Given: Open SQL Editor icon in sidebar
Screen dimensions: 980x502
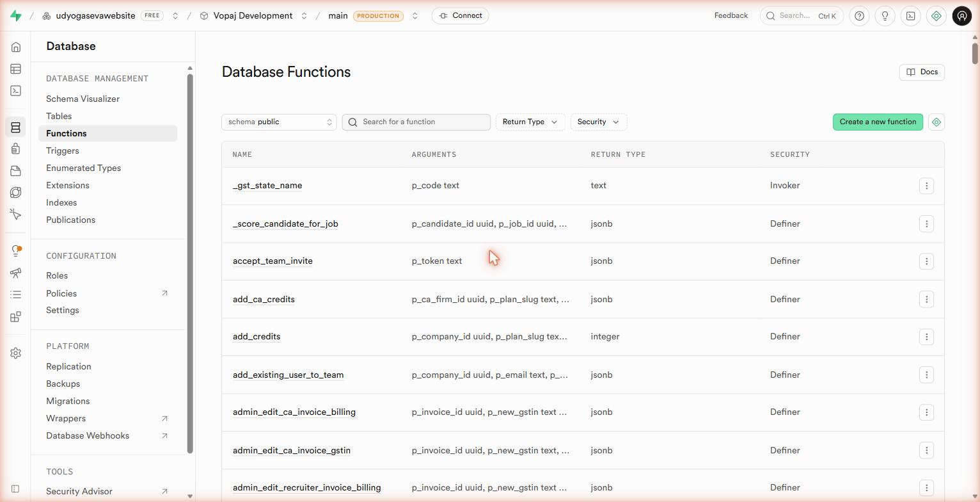Looking at the screenshot, I should tap(16, 91).
